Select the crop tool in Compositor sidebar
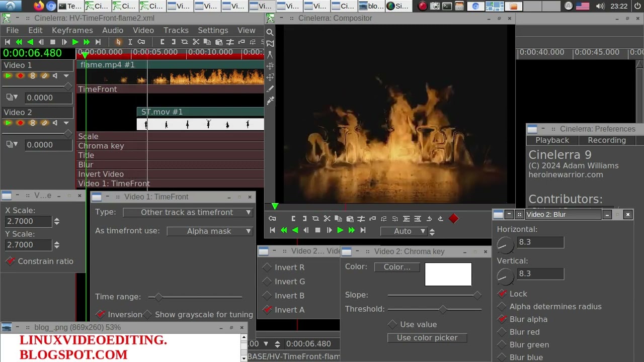The height and width of the screenshot is (362, 644). click(270, 89)
